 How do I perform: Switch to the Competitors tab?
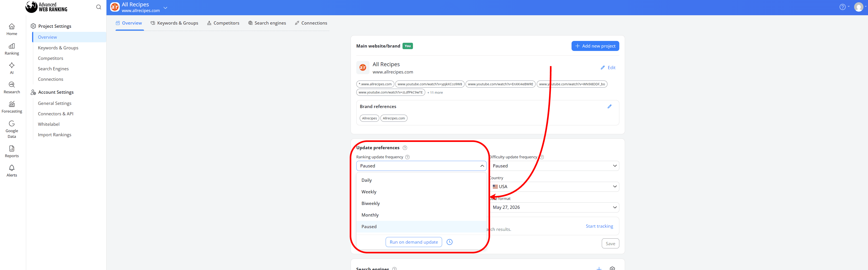(x=223, y=23)
